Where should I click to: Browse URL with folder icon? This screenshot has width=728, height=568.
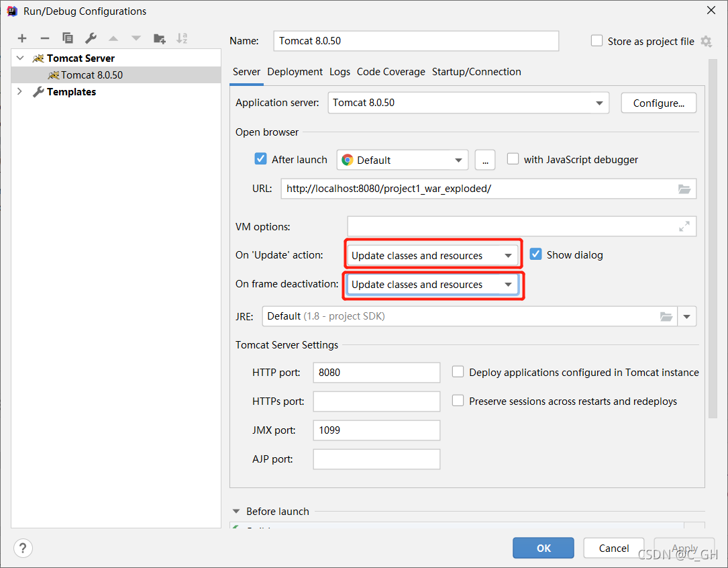(684, 189)
